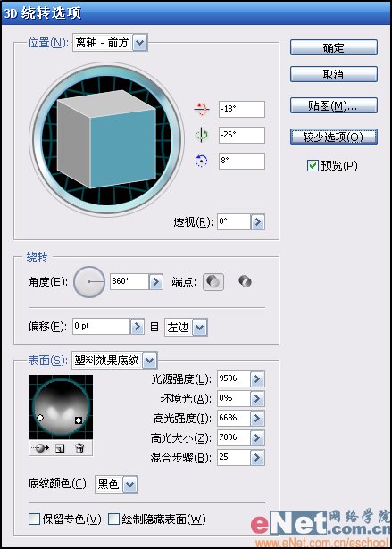Open the 角度 angle value arrow
Image resolution: width=392 pixels, height=549 pixels.
[156, 282]
